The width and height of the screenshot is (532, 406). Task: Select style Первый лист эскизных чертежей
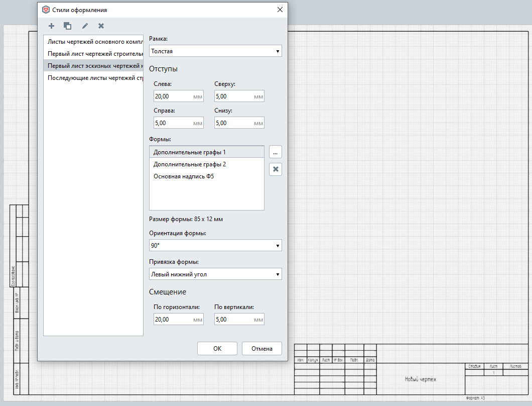[x=93, y=65]
